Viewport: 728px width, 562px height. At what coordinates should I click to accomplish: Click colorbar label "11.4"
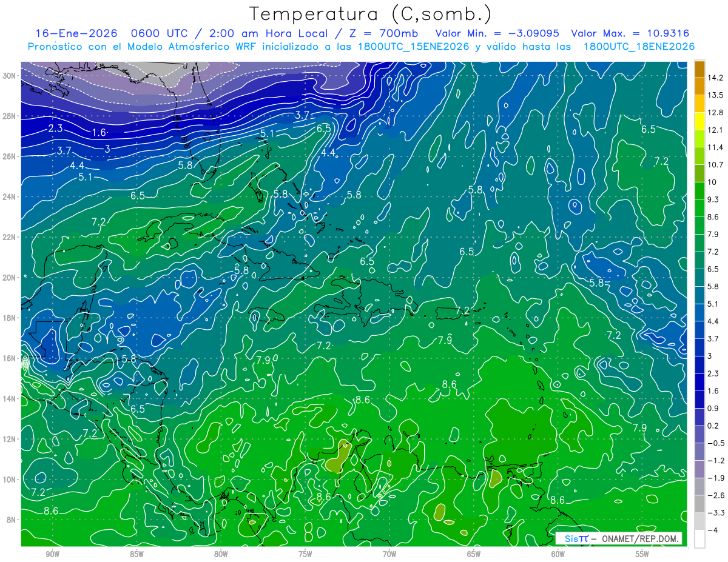click(x=716, y=147)
